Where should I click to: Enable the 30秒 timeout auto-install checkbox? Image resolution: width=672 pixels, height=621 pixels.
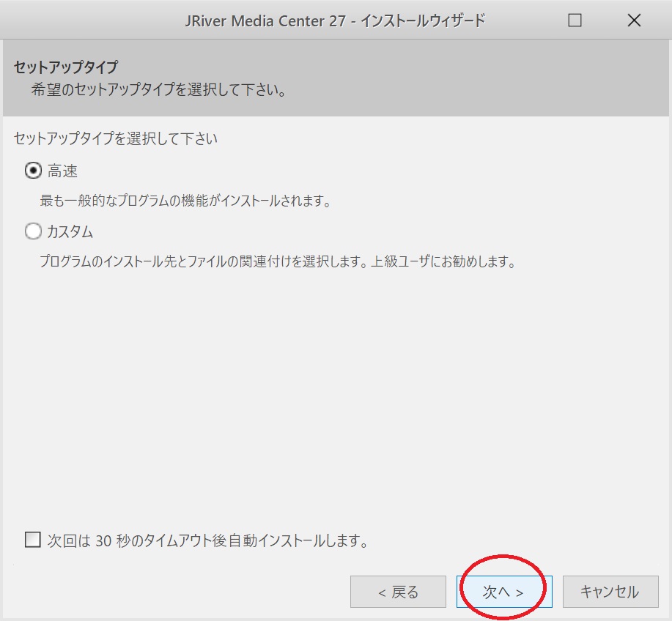tap(33, 540)
